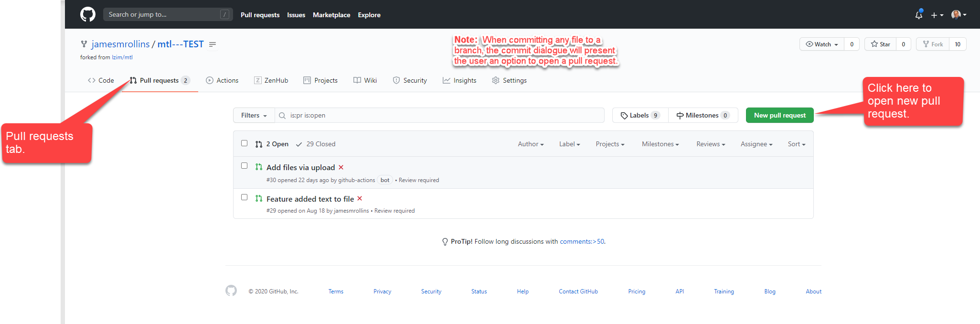This screenshot has width=980, height=324.
Task: Show the 2 Open pull requests
Action: coord(272,144)
